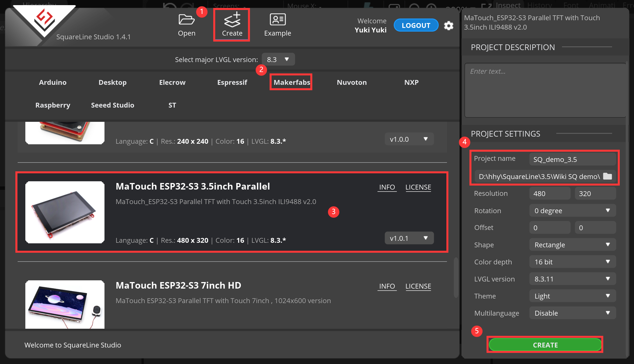Select the Makerfabs vendor category
The image size is (634, 364).
click(x=292, y=82)
